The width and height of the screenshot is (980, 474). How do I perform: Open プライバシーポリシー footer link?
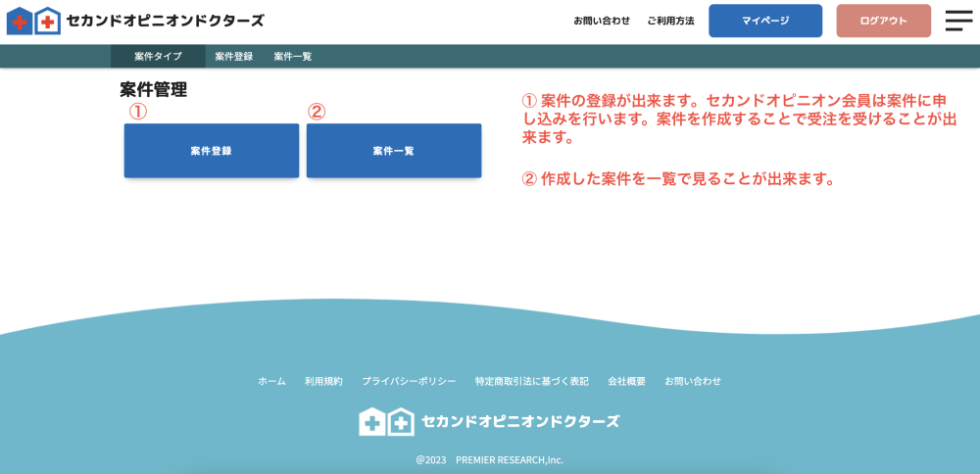click(409, 381)
